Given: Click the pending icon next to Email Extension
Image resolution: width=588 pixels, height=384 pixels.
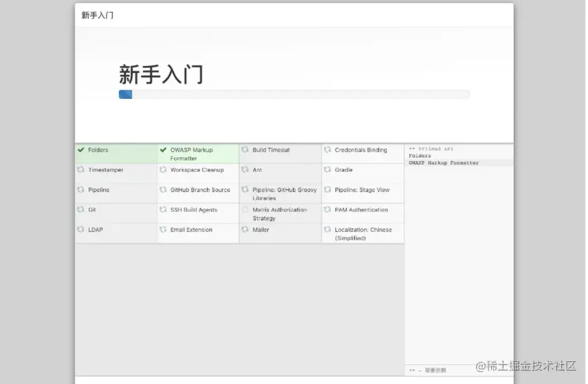Looking at the screenshot, I should (163, 229).
